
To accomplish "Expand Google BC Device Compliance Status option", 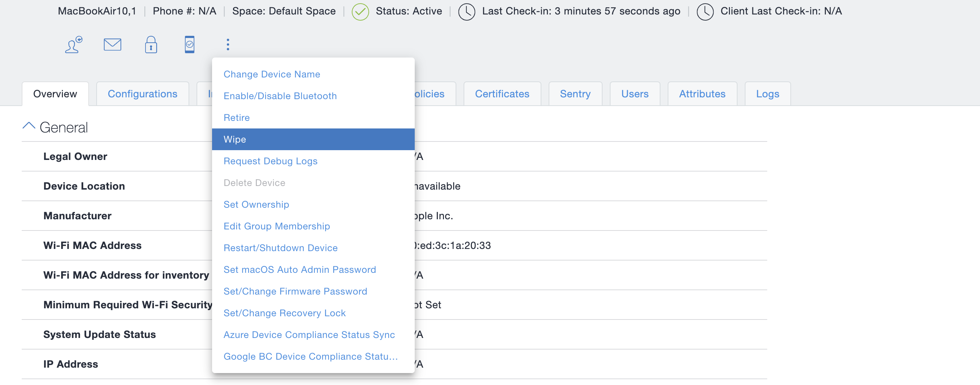I will [x=311, y=356].
